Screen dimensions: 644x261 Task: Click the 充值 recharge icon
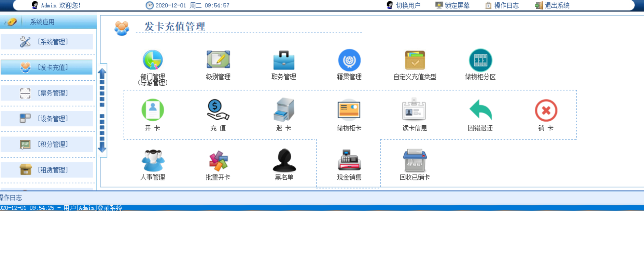point(218,110)
